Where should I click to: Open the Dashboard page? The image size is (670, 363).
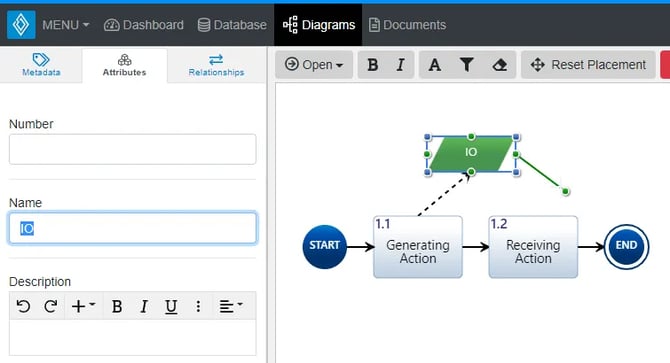click(x=144, y=25)
